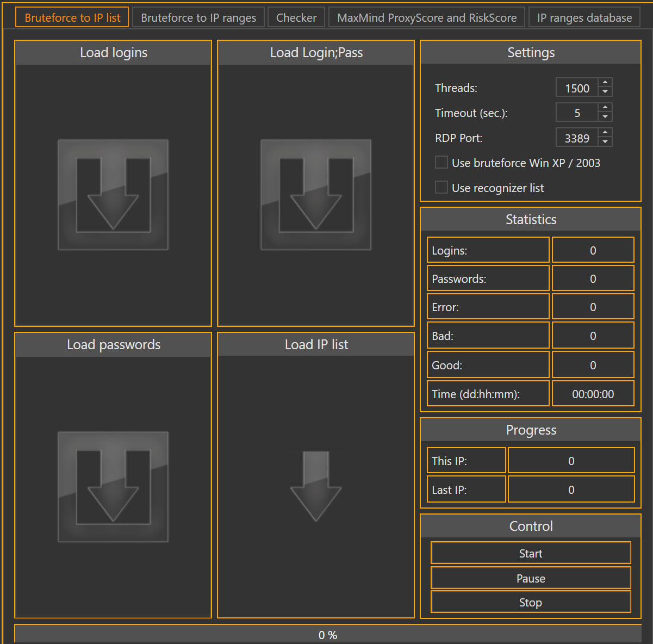Click the Load IP list arrow icon
Screen dimensions: 653x644
[x=315, y=486]
